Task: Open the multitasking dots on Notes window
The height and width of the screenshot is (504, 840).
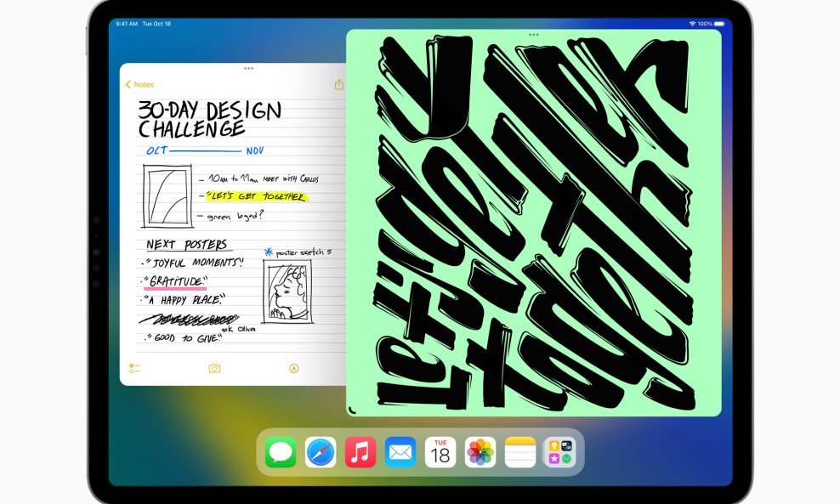Action: (248, 69)
